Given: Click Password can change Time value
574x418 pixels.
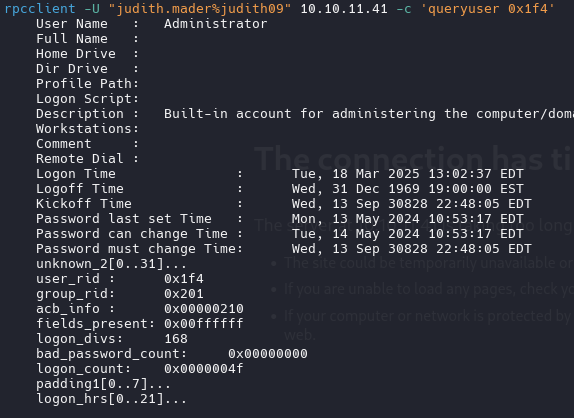Looking at the screenshot, I should tap(407, 234).
